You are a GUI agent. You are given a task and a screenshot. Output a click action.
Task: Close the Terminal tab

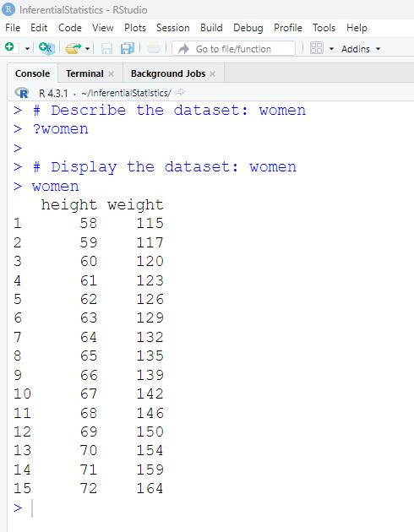(x=111, y=73)
